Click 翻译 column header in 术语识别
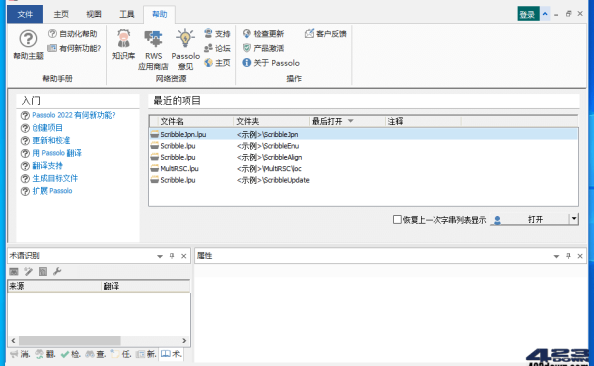 (x=146, y=286)
